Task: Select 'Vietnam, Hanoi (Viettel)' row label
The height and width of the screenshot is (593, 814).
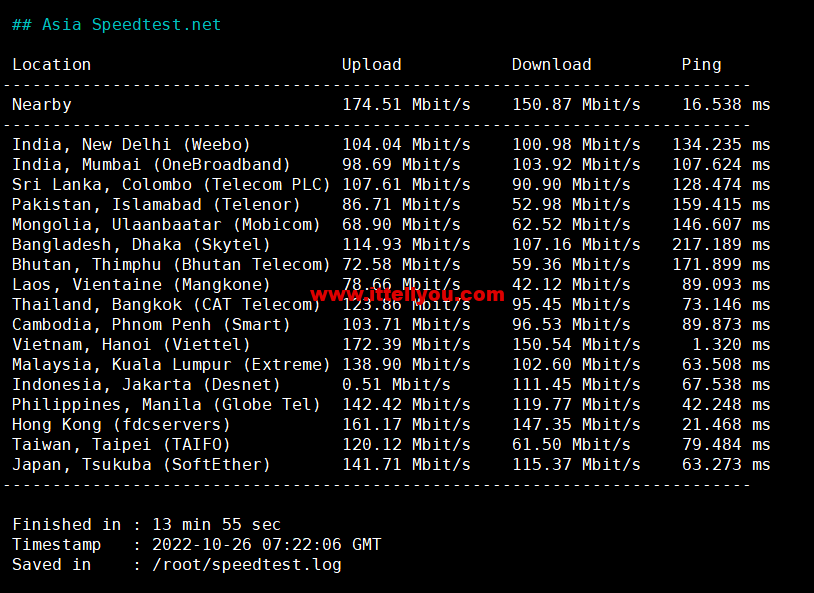Action: pyautogui.click(x=131, y=345)
